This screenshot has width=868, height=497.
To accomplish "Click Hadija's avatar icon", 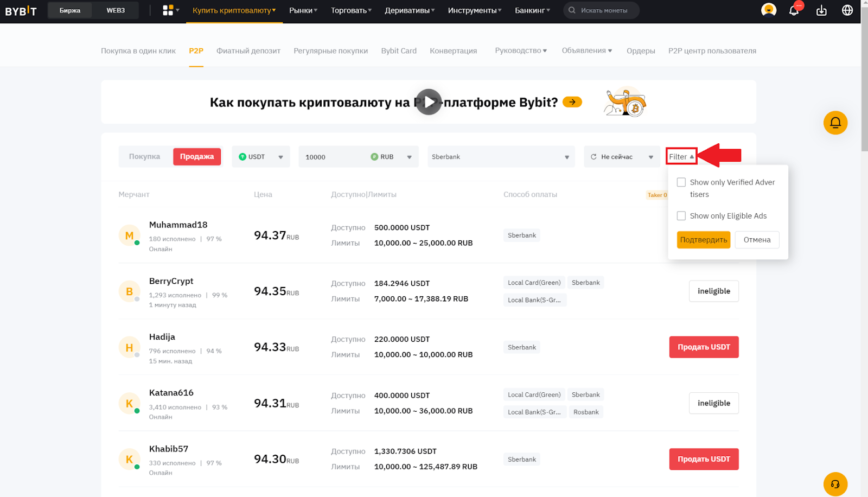I will coord(129,347).
